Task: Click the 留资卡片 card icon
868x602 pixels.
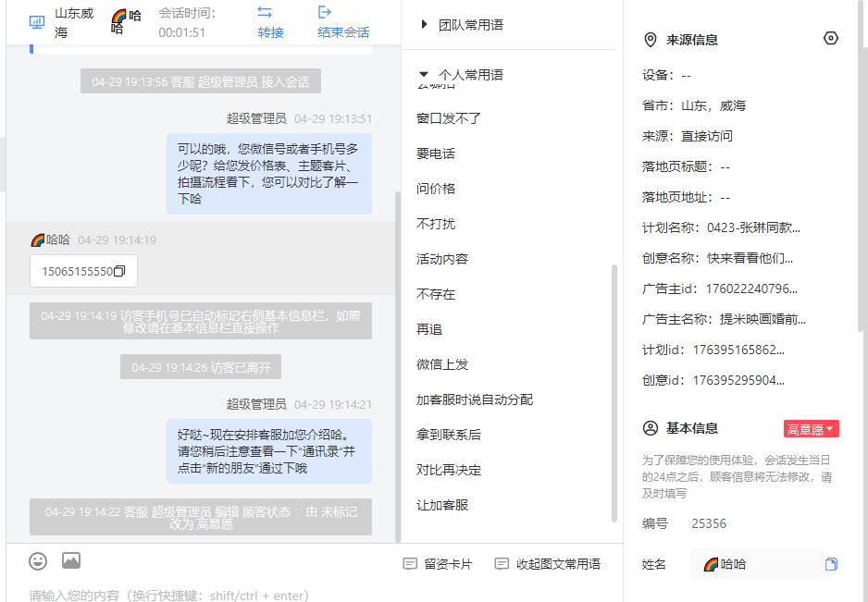Action: coord(410,564)
